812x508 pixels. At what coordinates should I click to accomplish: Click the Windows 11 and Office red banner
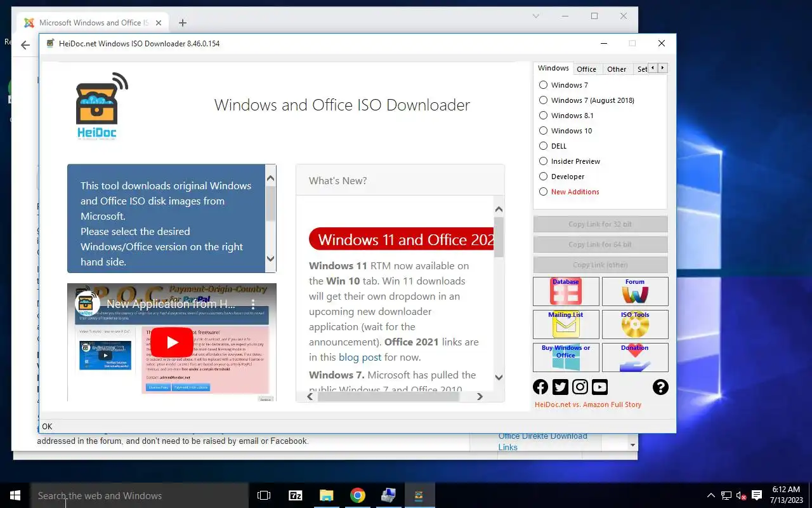[x=402, y=239]
